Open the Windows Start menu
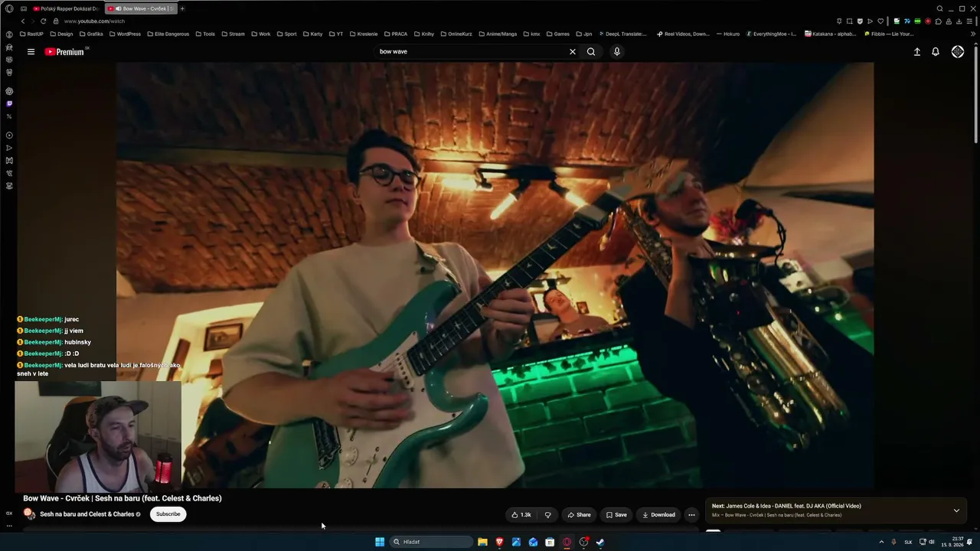 click(x=380, y=542)
